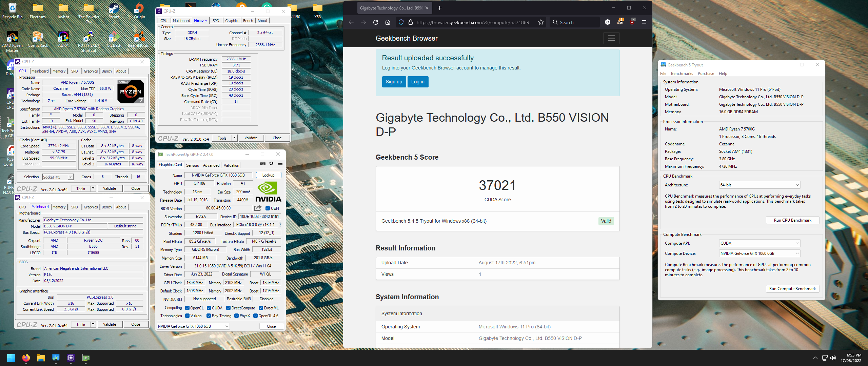Open the Benchmarks menu in Geekbench 5
The height and width of the screenshot is (366, 868).
click(682, 74)
